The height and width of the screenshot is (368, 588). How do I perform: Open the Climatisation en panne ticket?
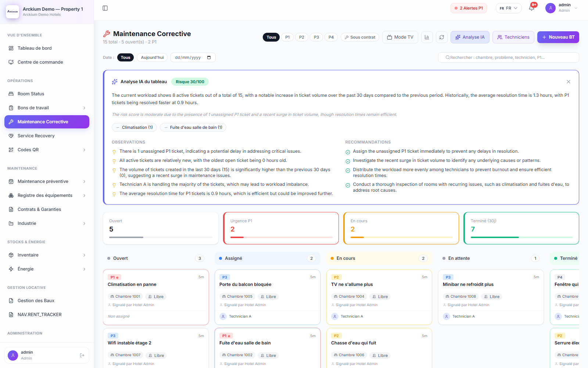click(156, 297)
